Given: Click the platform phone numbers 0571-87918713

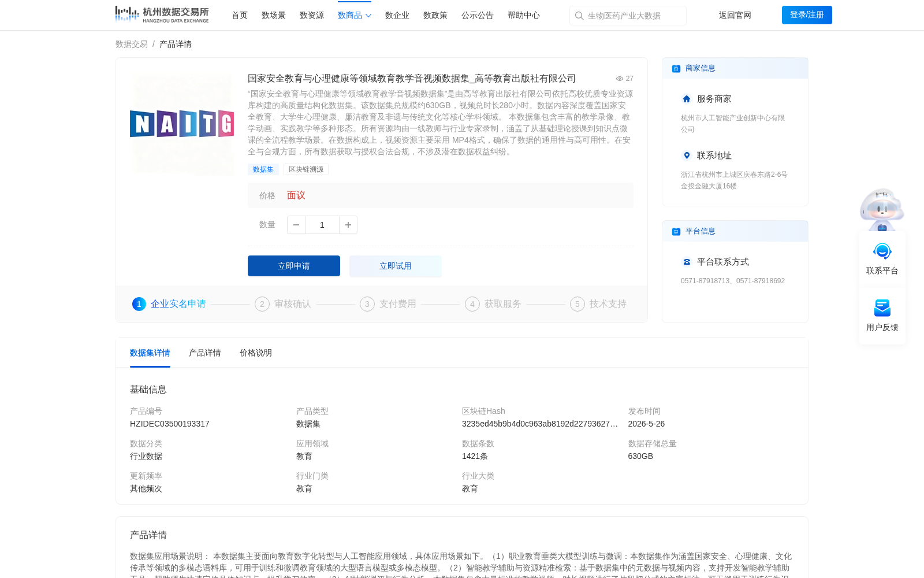Looking at the screenshot, I should [733, 281].
